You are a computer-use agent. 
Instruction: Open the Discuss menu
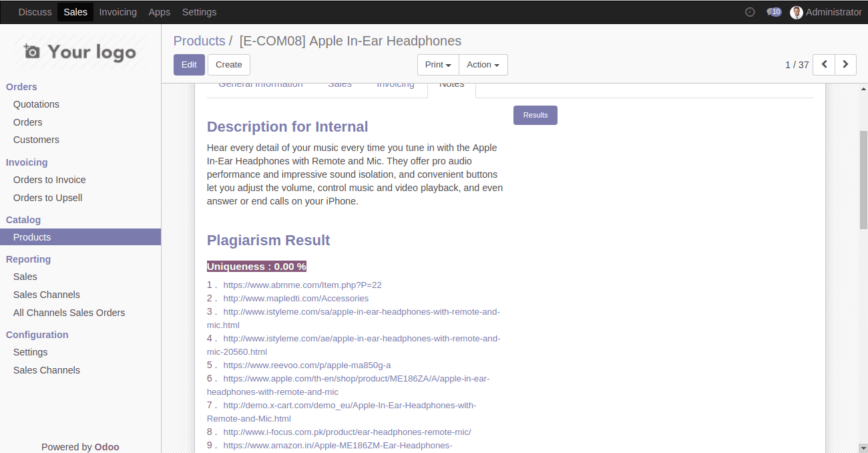[35, 12]
